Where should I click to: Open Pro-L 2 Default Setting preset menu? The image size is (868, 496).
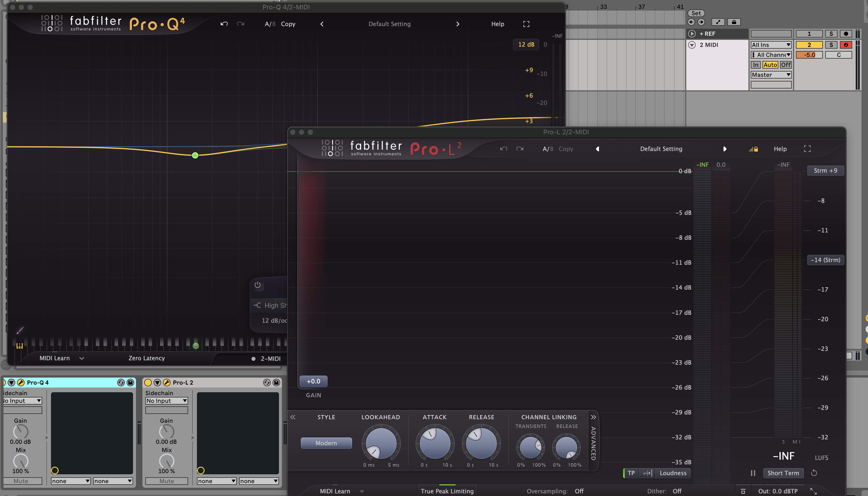point(661,149)
